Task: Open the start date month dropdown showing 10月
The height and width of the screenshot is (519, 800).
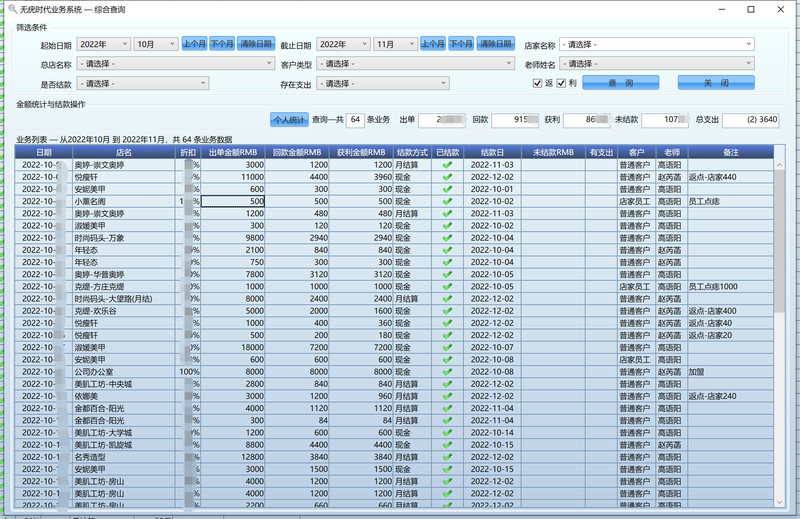Action: coord(156,44)
